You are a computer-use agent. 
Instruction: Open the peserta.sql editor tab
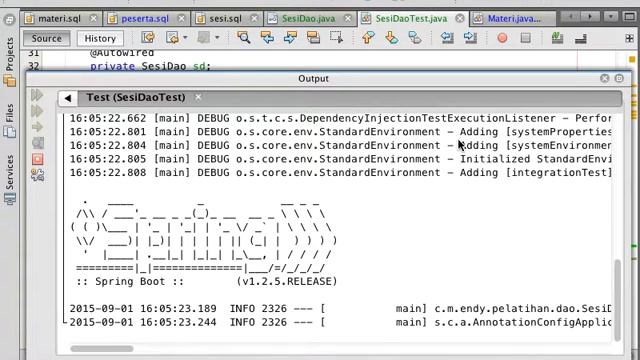coord(144,19)
